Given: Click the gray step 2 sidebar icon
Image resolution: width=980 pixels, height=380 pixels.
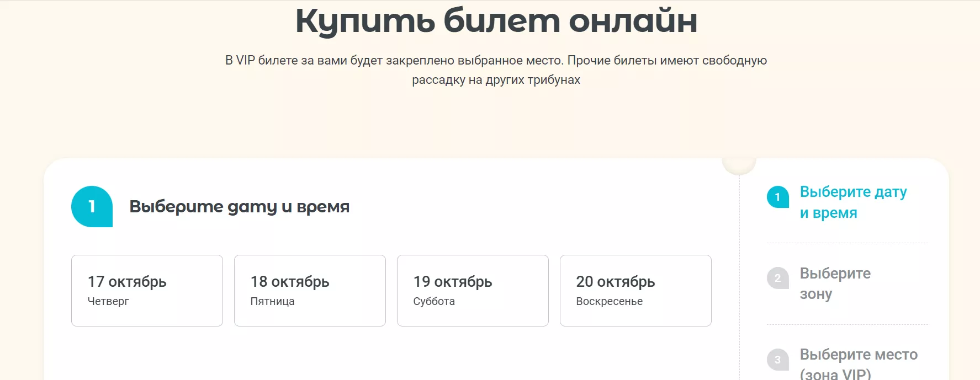Looking at the screenshot, I should (777, 278).
